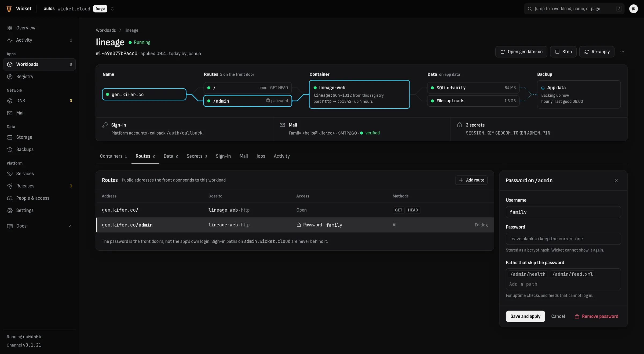Focus the Username input field

[563, 212]
